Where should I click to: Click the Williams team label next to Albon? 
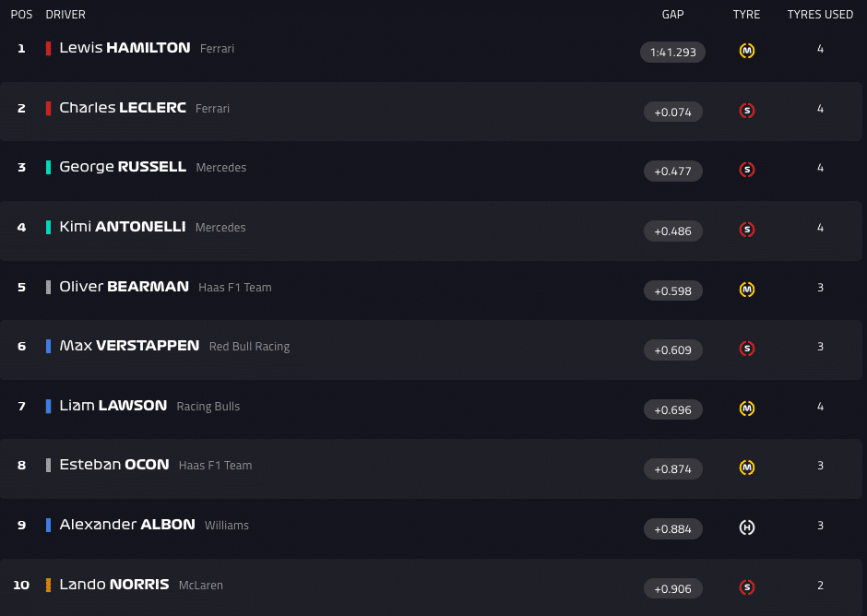pos(227,526)
